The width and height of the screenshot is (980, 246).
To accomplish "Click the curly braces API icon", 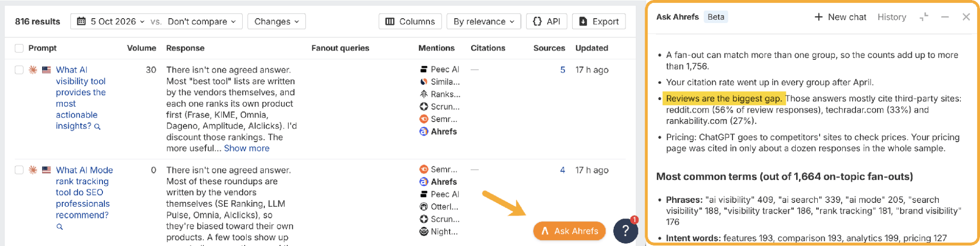I will 537,22.
